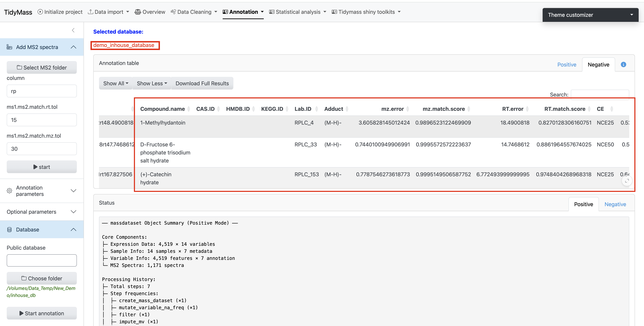Image resolution: width=644 pixels, height=326 pixels.
Task: Open the Annotation menu
Action: (243, 12)
